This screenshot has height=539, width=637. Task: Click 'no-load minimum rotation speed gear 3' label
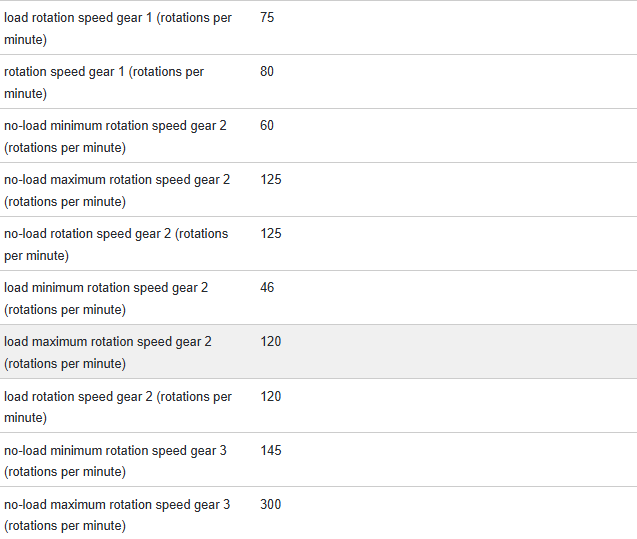(115, 461)
